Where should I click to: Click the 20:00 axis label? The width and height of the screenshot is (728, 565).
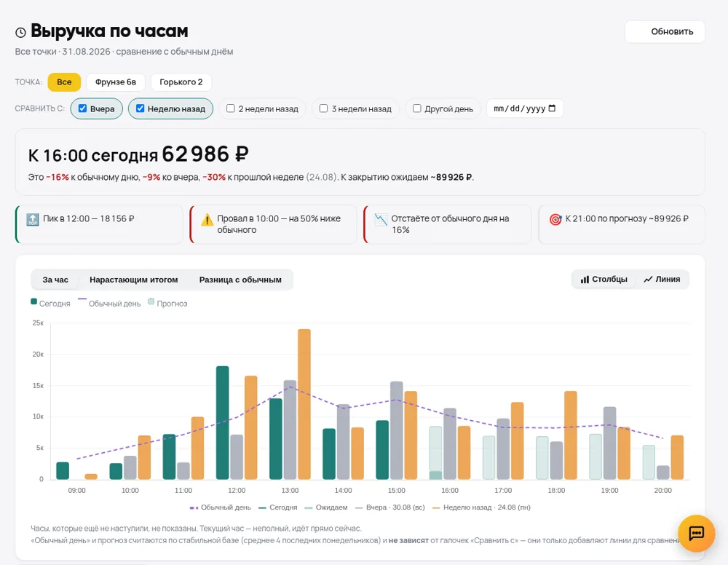click(663, 490)
